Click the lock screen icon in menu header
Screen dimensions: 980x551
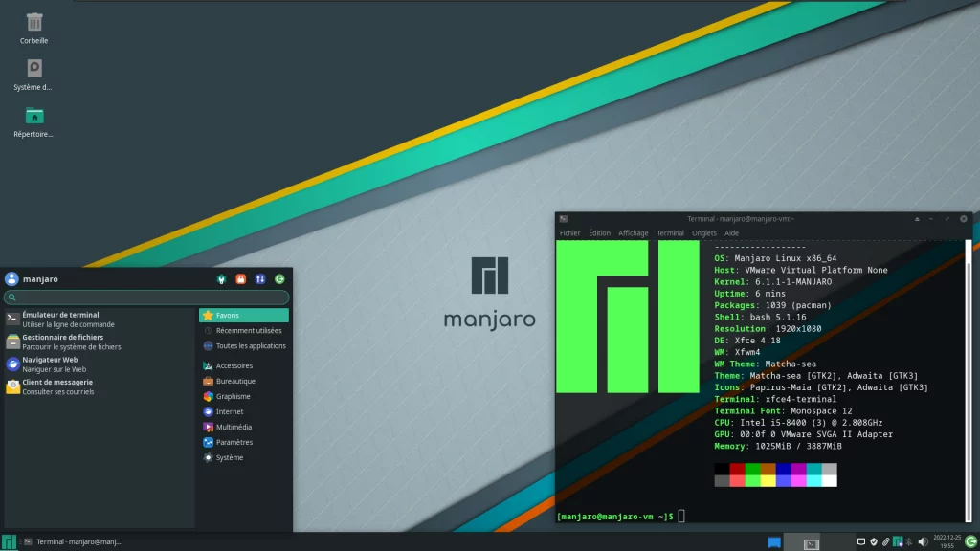pos(241,279)
